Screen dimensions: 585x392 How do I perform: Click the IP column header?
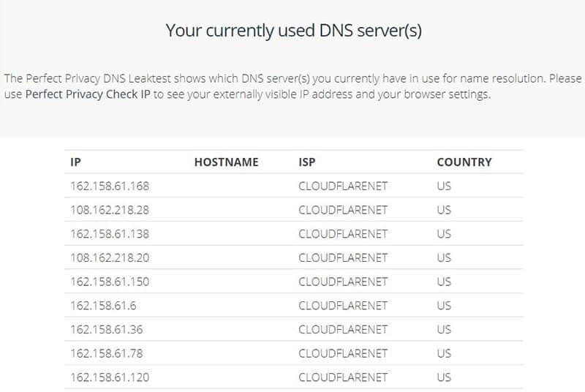[75, 162]
